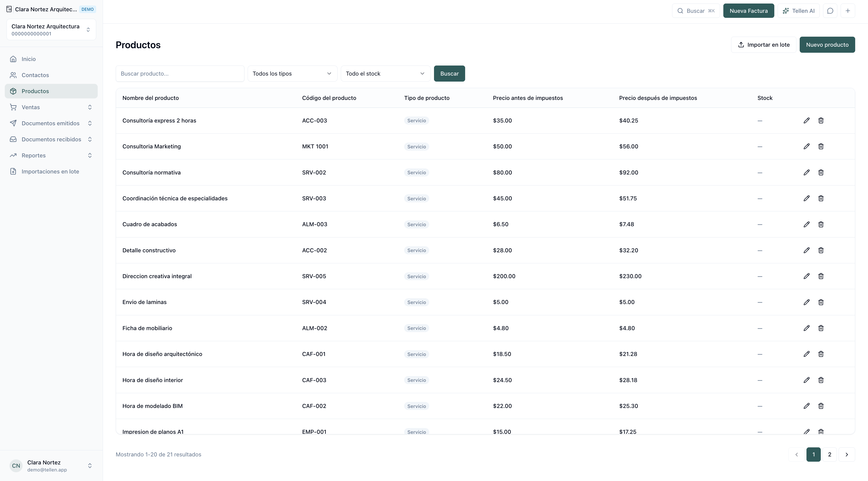Focus the Buscar producto search field
The image size is (868, 481).
point(180,73)
